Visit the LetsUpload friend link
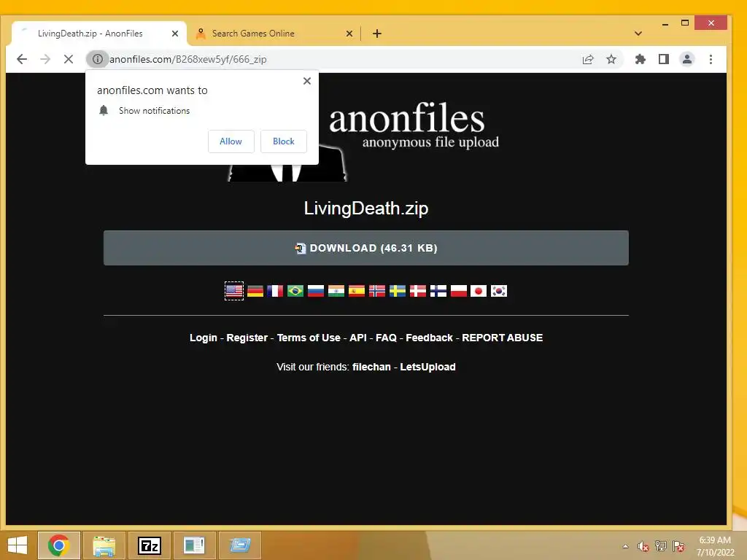The image size is (747, 560). (x=427, y=367)
